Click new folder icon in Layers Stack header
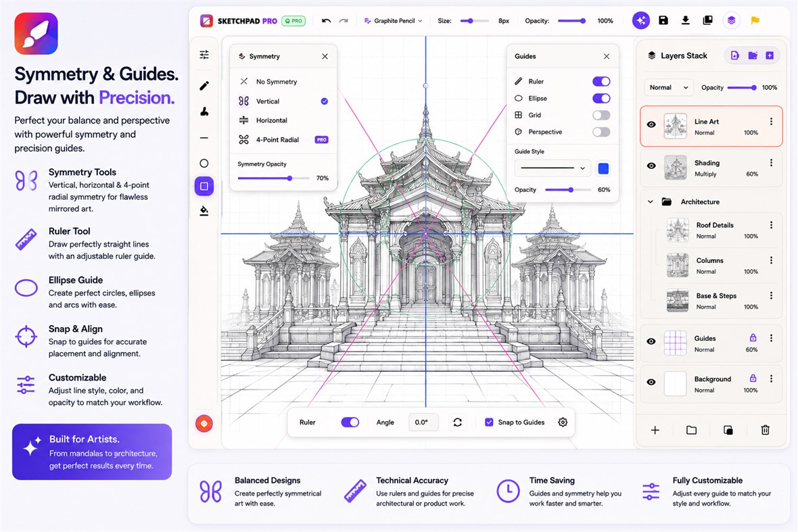The image size is (798, 532). (753, 55)
